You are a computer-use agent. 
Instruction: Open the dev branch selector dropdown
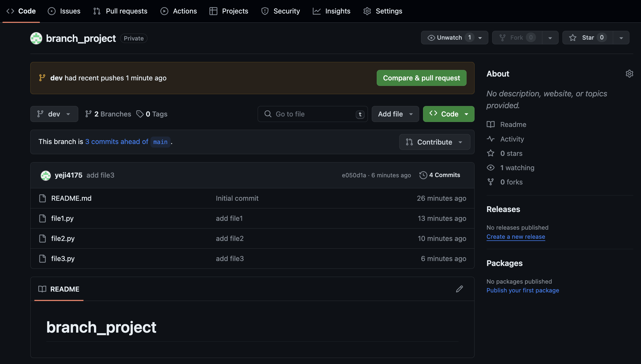(x=54, y=114)
